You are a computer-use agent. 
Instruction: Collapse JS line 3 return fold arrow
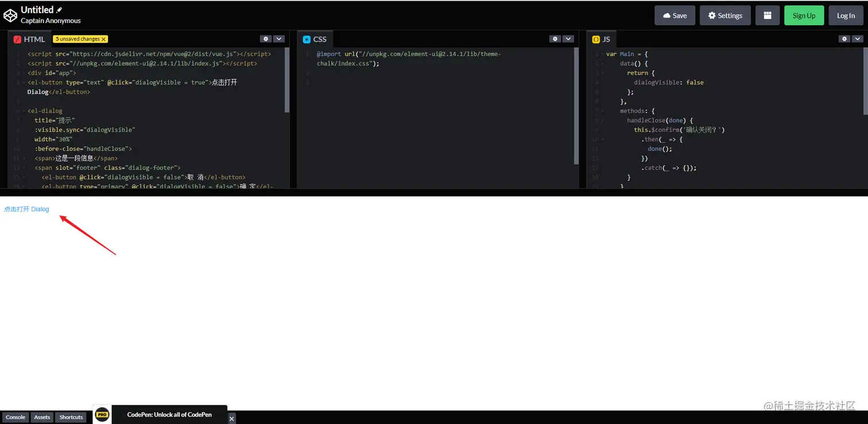point(602,73)
